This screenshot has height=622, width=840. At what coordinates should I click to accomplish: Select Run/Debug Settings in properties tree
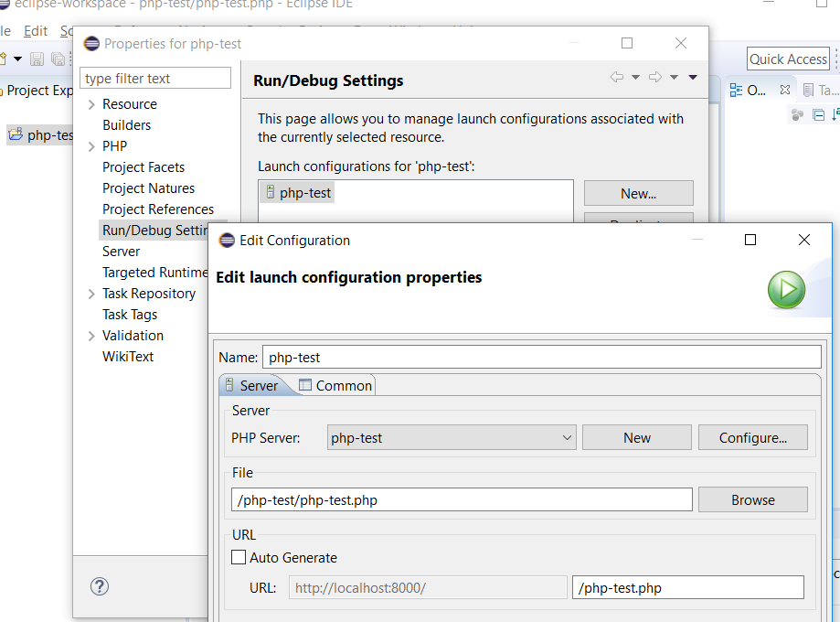[154, 231]
